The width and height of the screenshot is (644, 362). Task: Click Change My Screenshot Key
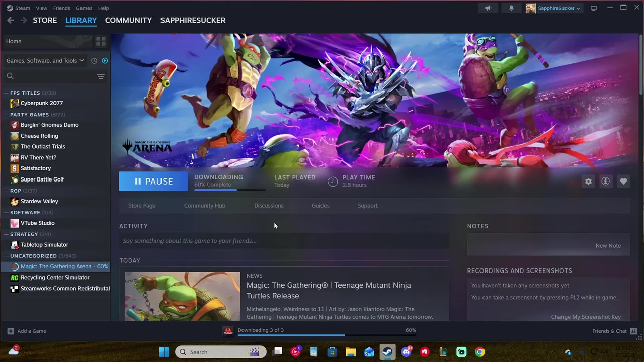click(586, 317)
